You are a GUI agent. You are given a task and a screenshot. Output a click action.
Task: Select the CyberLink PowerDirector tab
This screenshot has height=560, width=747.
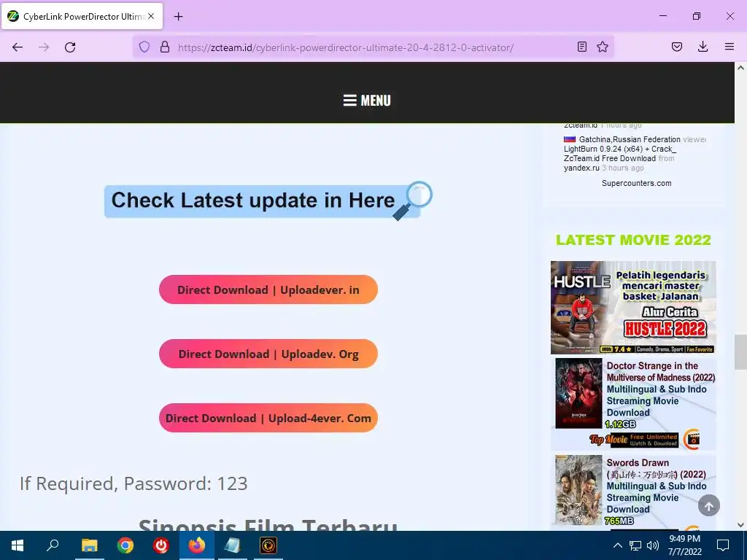[x=82, y=16]
